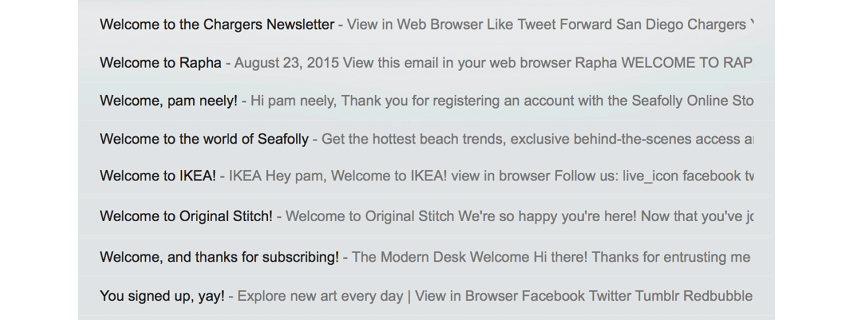Click "Thanks for entrusting me" snippet text
Screen dimensions: 868x320
pyautogui.click(x=671, y=257)
